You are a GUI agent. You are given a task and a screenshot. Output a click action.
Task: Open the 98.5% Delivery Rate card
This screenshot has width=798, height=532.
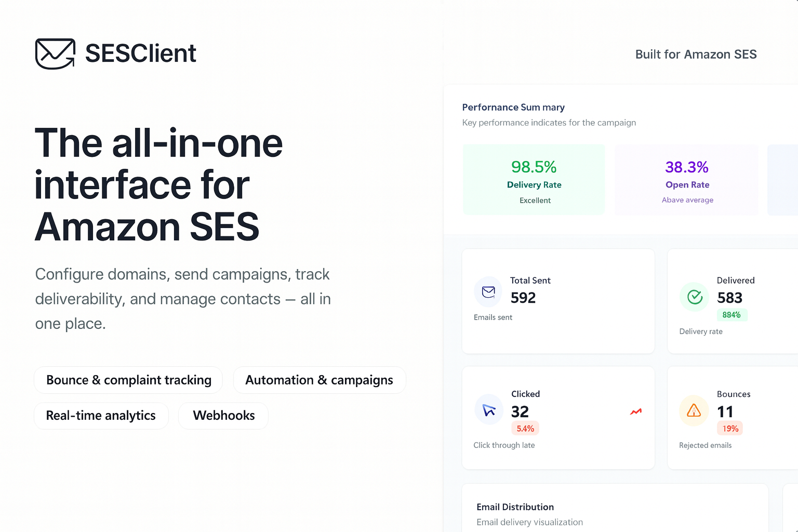point(534,180)
